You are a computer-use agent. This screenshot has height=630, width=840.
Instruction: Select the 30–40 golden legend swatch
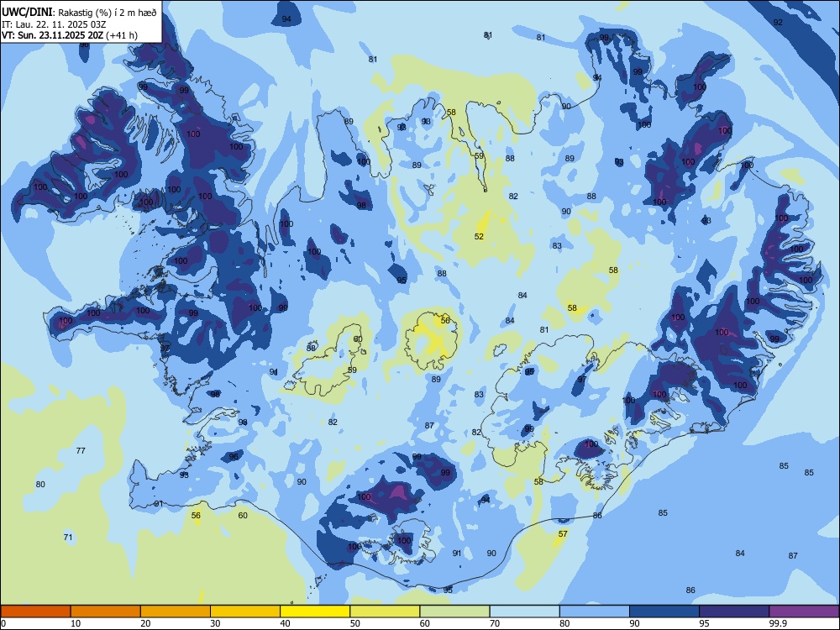(x=245, y=612)
